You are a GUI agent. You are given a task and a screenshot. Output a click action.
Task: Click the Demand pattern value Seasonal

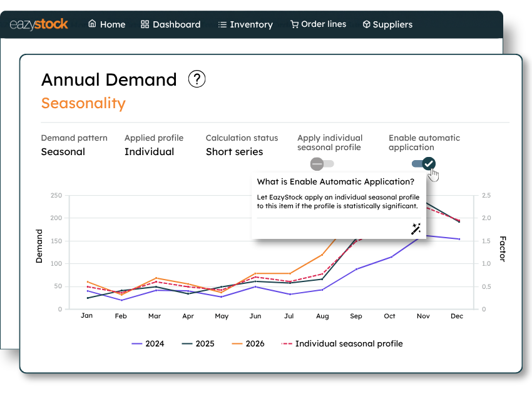[63, 151]
